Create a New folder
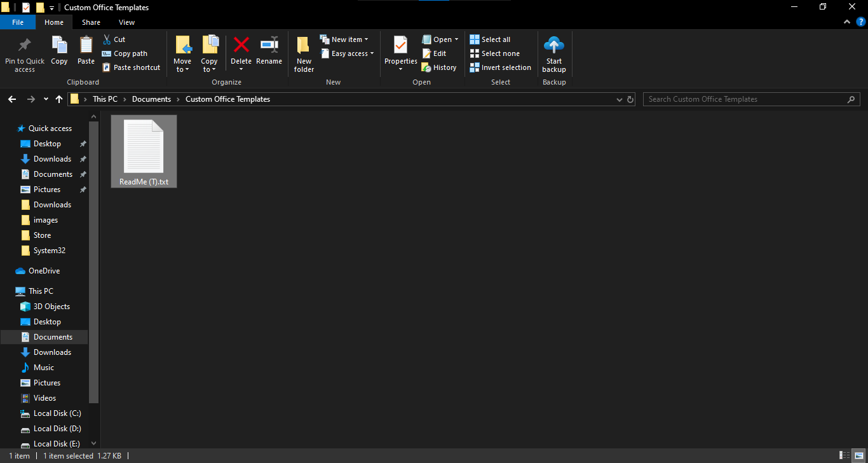This screenshot has height=463, width=868. click(304, 54)
